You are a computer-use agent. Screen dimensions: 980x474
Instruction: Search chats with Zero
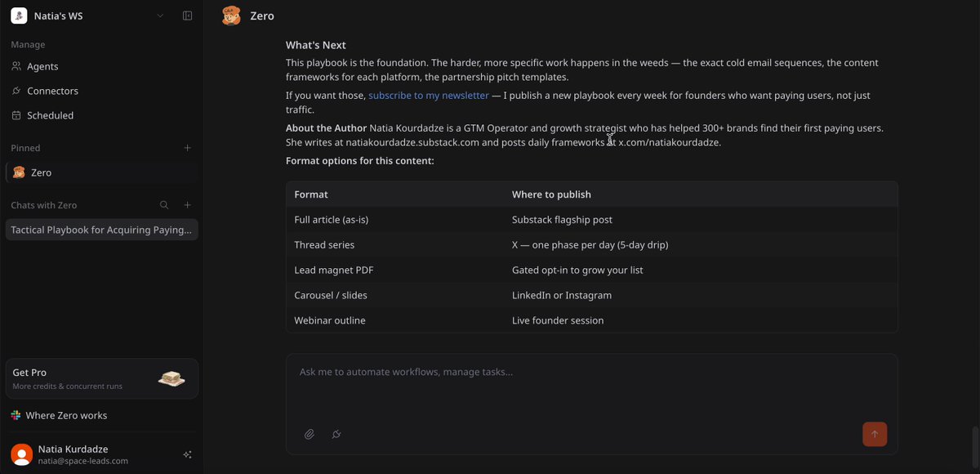164,205
